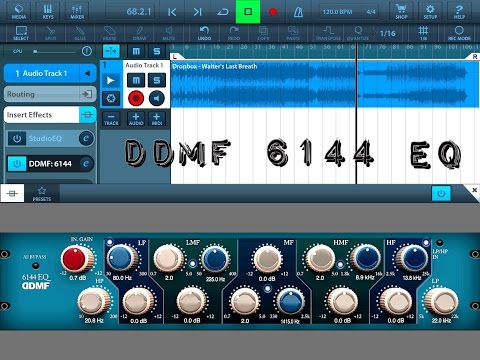Select the Select tool
Screen dimensions: 480x360
[21, 33]
